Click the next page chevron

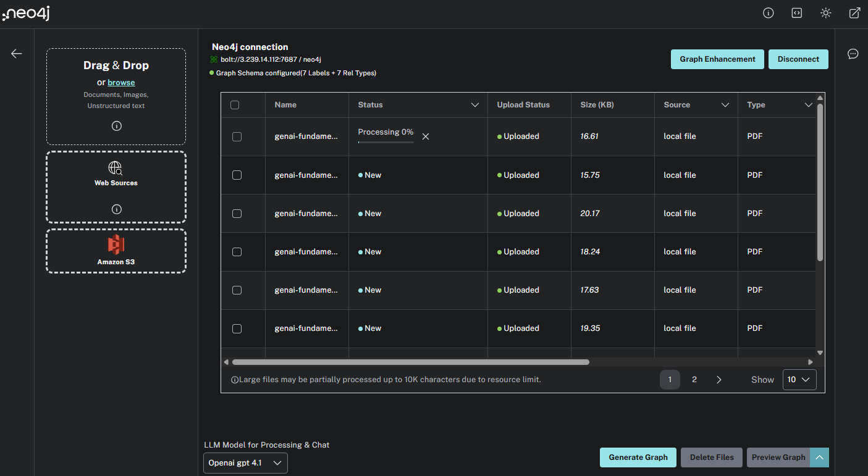(718, 380)
